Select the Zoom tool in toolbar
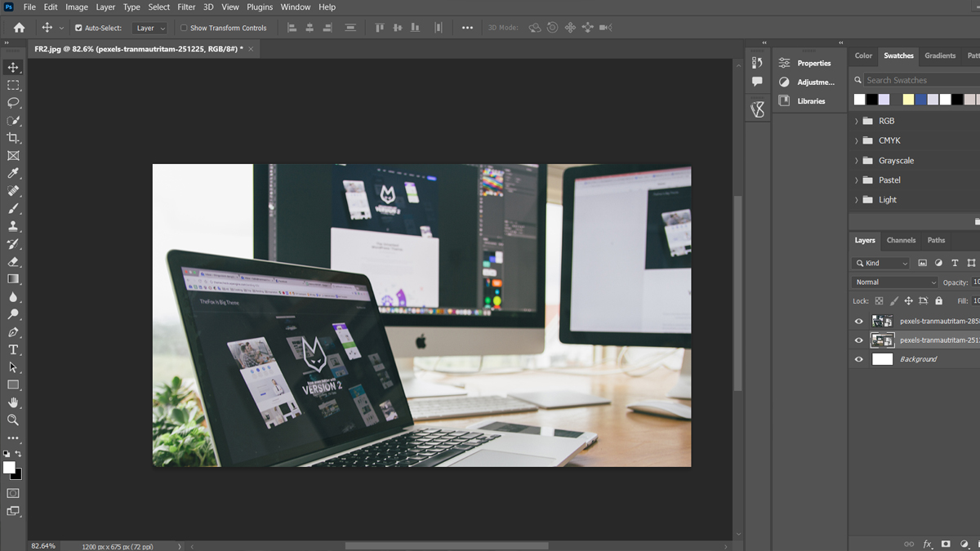 13,420
